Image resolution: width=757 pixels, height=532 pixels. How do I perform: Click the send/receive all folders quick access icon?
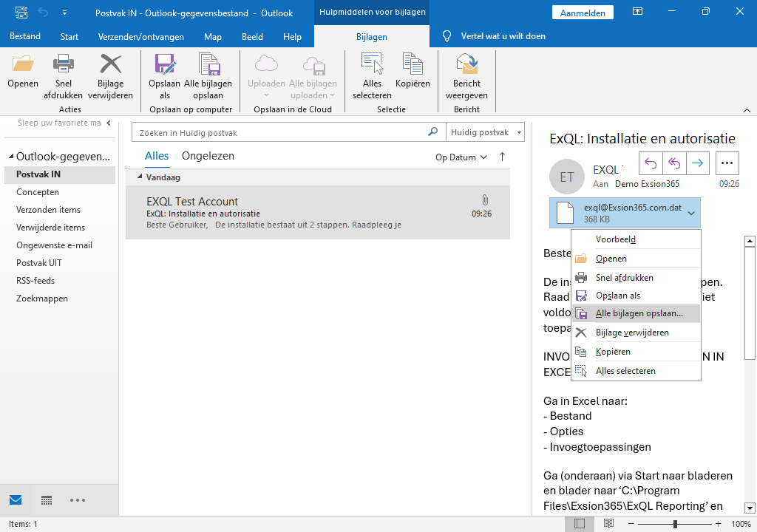(x=21, y=13)
